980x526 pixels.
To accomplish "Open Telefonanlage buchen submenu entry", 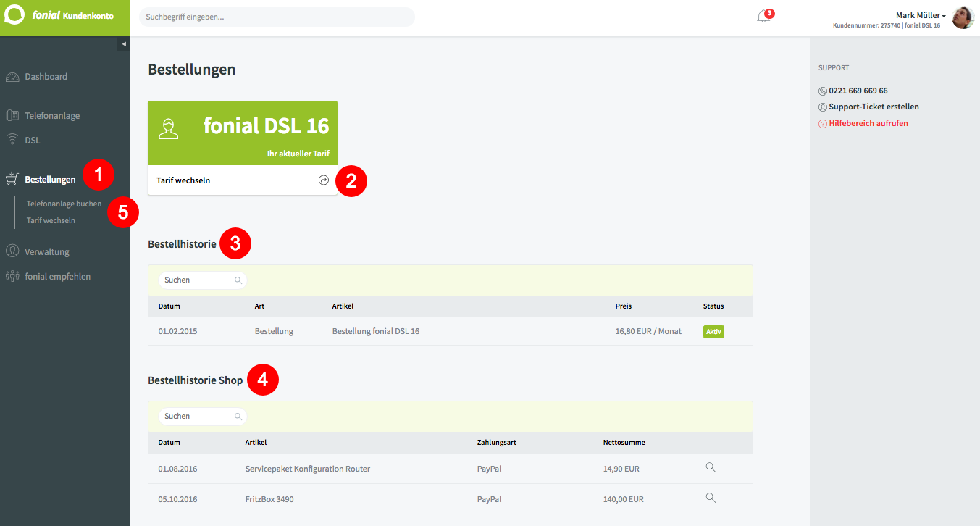I will 64,204.
